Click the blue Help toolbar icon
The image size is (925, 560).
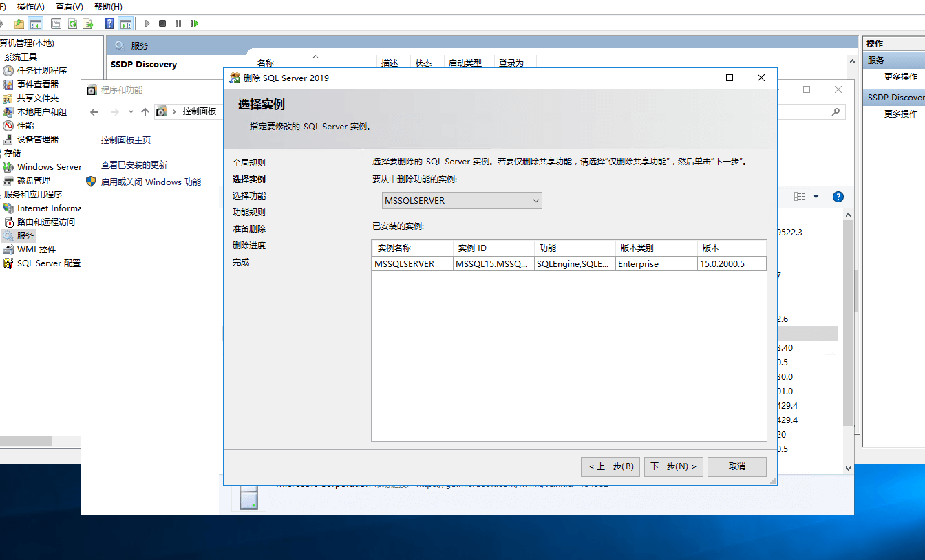click(109, 23)
